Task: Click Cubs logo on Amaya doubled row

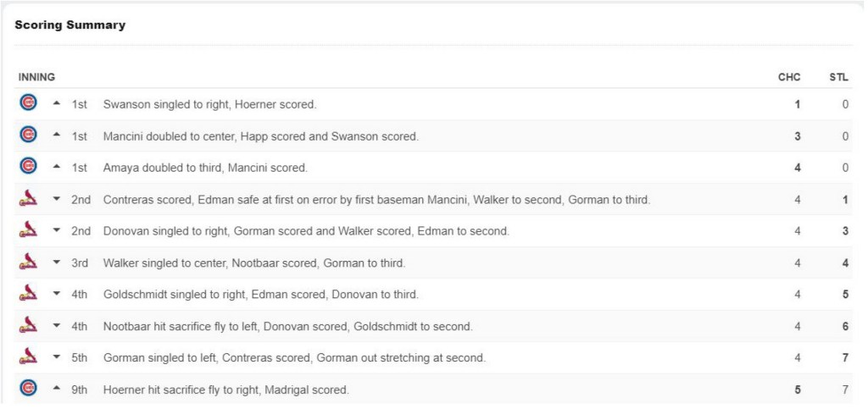Action: pos(28,167)
